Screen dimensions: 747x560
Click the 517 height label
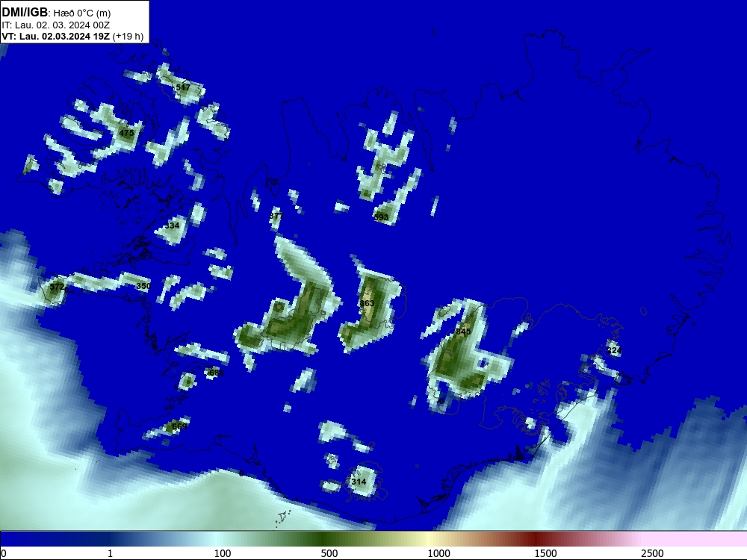coord(183,87)
